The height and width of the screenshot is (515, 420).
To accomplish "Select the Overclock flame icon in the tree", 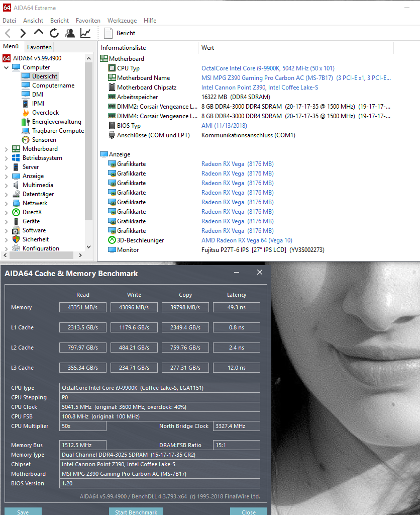I will tap(26, 113).
